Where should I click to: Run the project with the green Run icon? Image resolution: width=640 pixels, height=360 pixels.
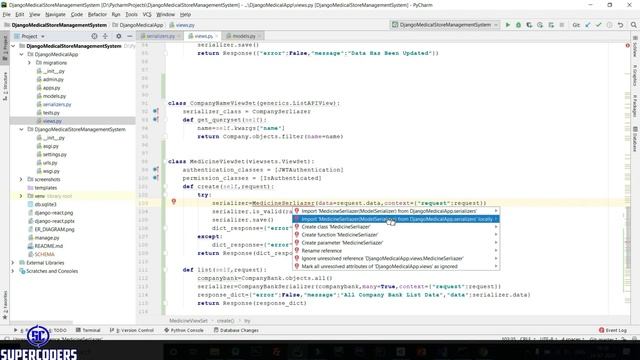(508, 25)
